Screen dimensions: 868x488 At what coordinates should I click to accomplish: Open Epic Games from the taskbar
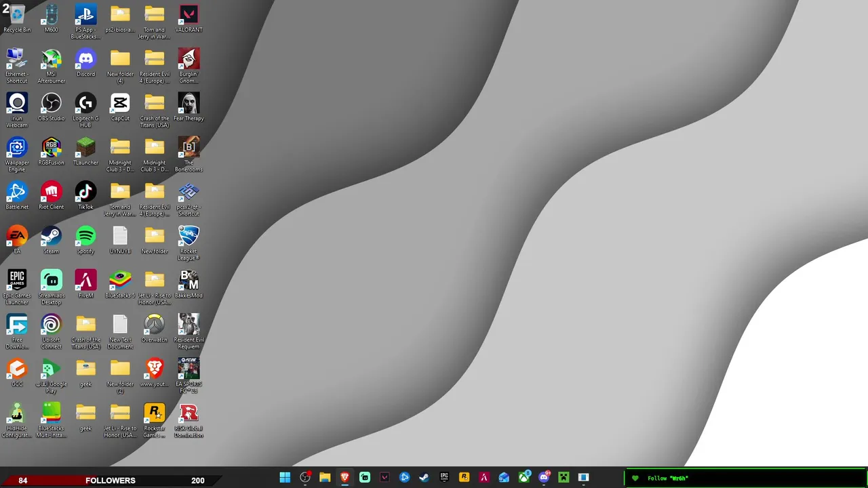444,478
